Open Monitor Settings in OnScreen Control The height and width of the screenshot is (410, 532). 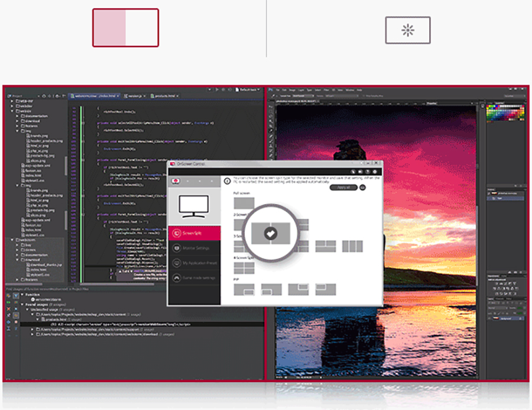click(x=194, y=248)
